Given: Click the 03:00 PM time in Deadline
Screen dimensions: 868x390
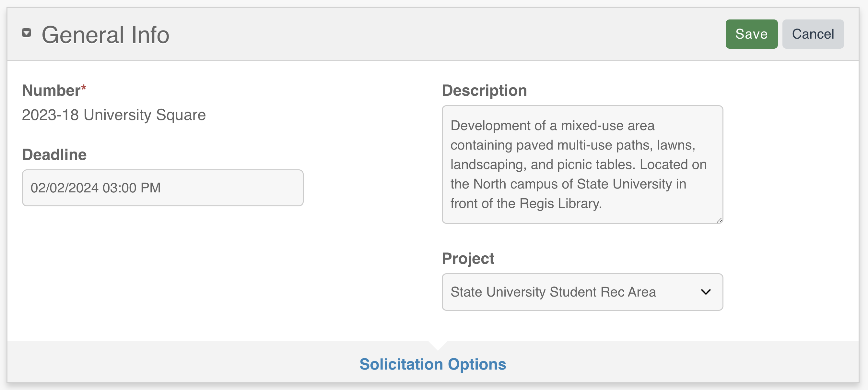Looking at the screenshot, I should (x=131, y=188).
